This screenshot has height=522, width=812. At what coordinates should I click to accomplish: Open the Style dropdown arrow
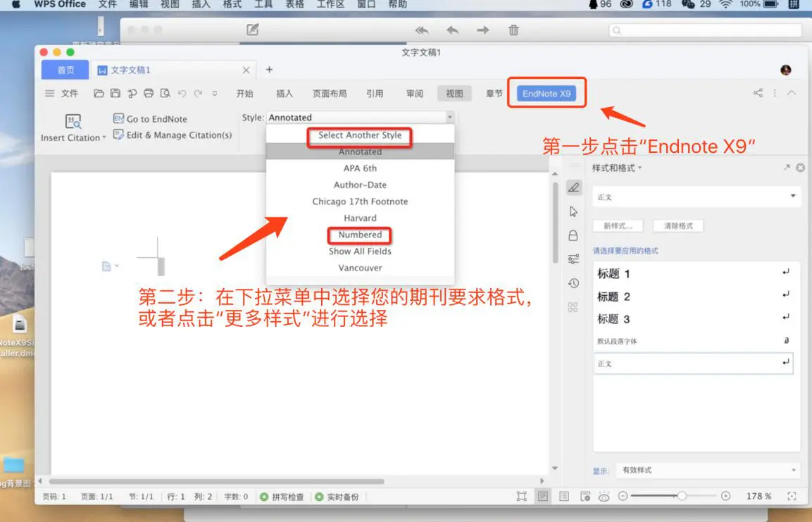449,118
